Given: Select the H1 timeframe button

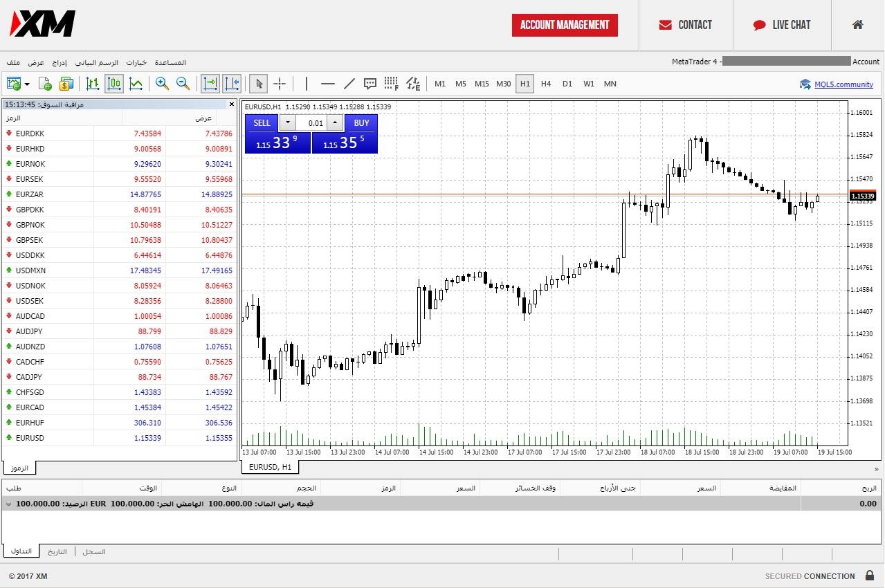Looking at the screenshot, I should coord(525,84).
